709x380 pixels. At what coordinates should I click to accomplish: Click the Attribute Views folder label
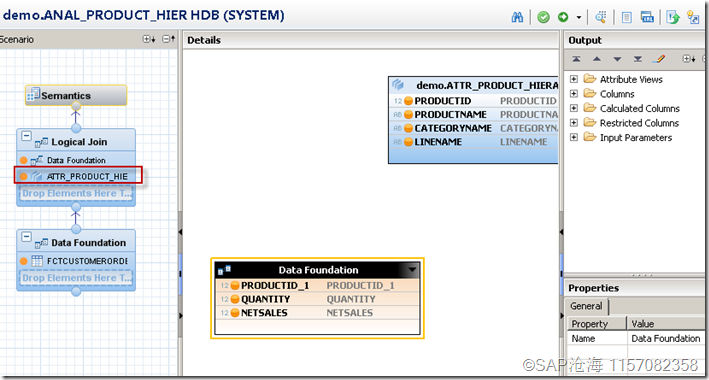coord(631,80)
